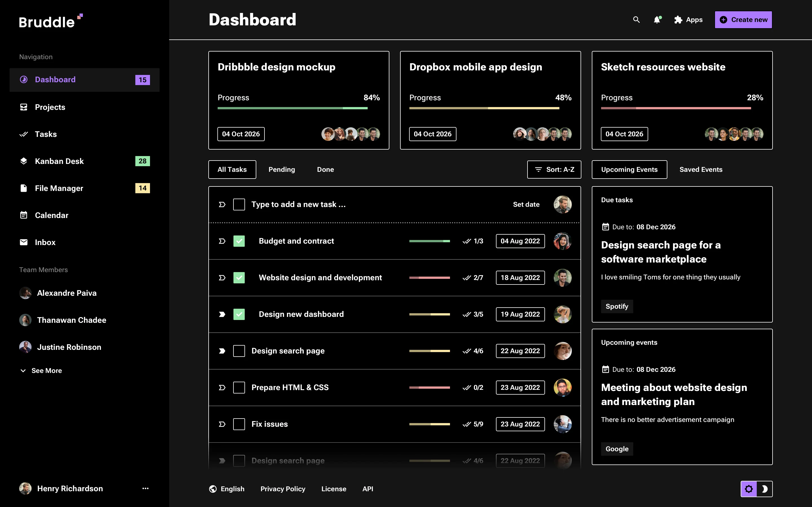Click the Type to add a new task field
The image size is (812, 507).
click(299, 204)
